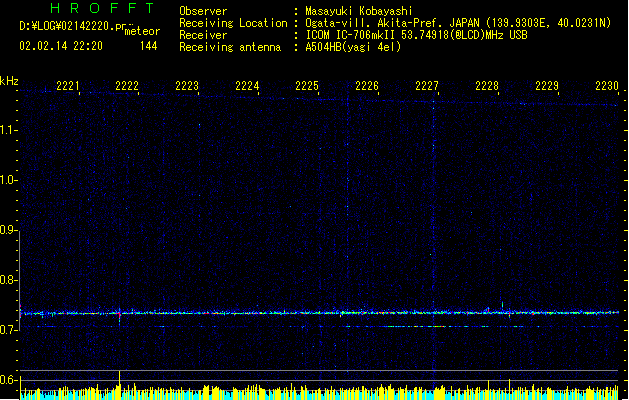Click the 2224 time axis marker
Viewport: 629px width, 400px height.
247,86
